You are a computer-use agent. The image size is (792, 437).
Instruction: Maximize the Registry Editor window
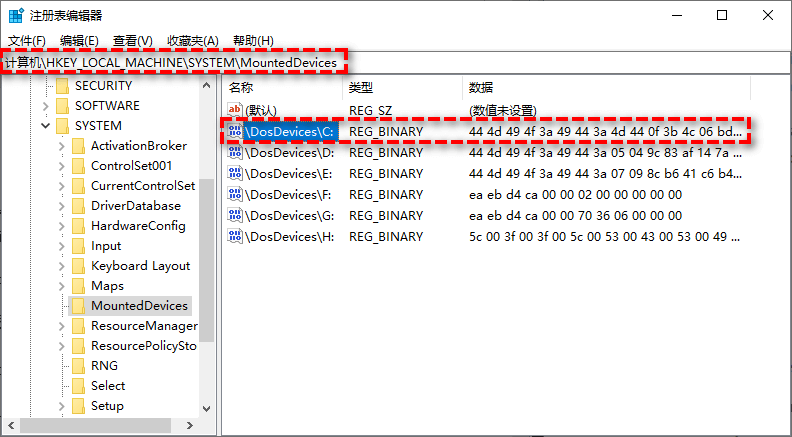coord(722,16)
